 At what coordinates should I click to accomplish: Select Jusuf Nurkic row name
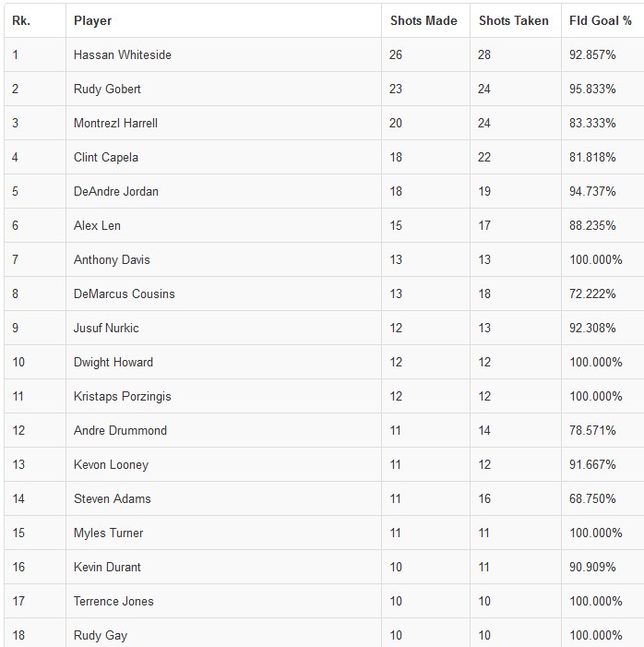(106, 328)
